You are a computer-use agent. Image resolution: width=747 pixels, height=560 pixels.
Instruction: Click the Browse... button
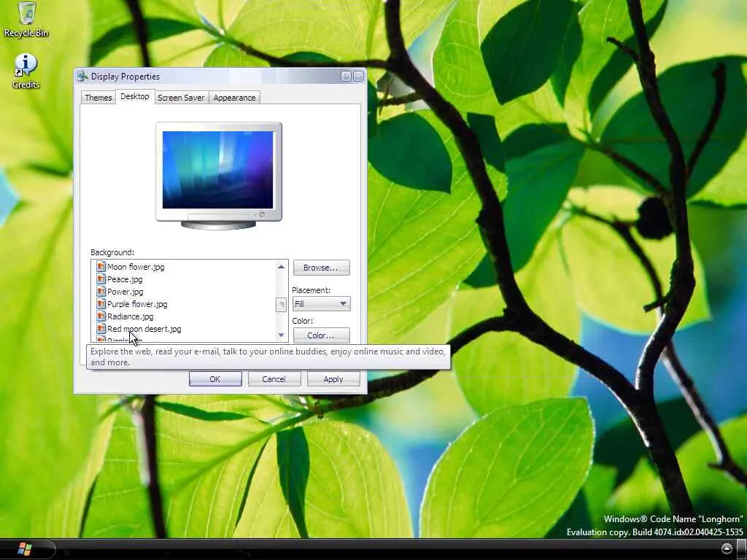click(321, 268)
